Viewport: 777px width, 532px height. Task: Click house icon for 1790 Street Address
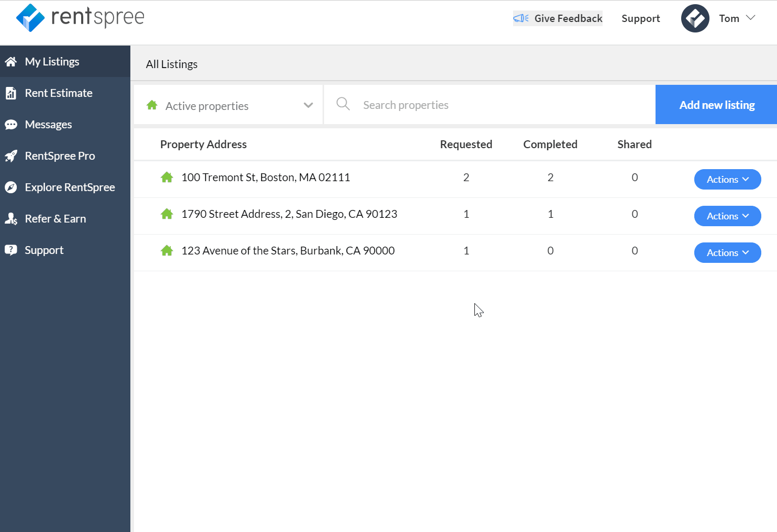point(167,214)
